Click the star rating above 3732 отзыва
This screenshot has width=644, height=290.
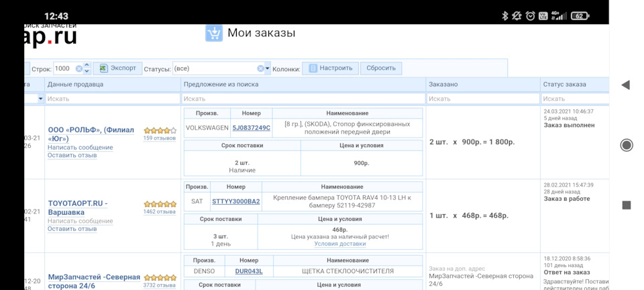160,278
